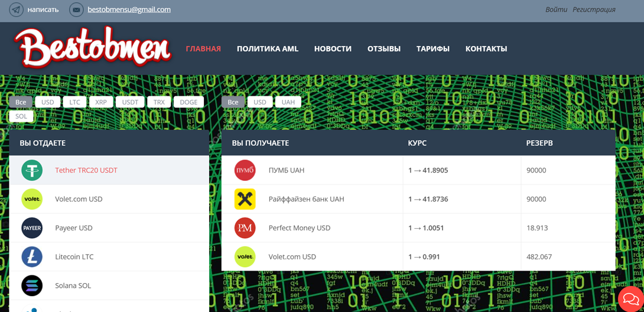Click the rate 1 → 0.991

click(424, 257)
